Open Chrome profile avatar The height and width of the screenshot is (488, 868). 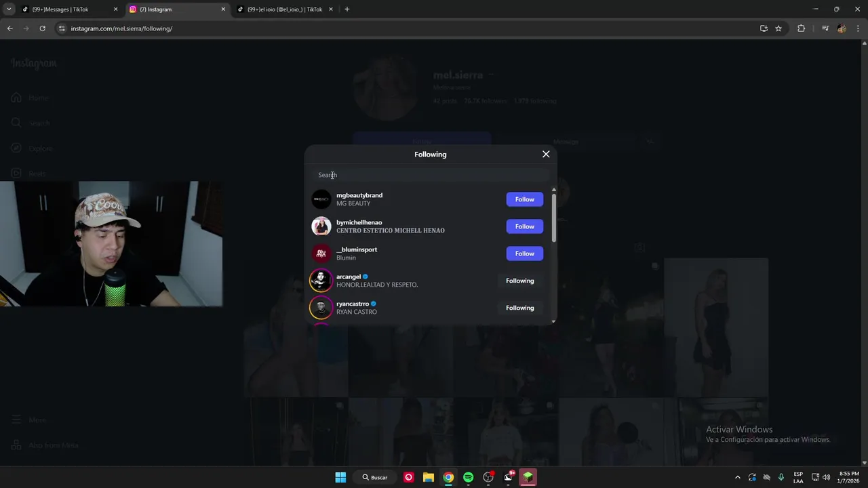(x=842, y=28)
